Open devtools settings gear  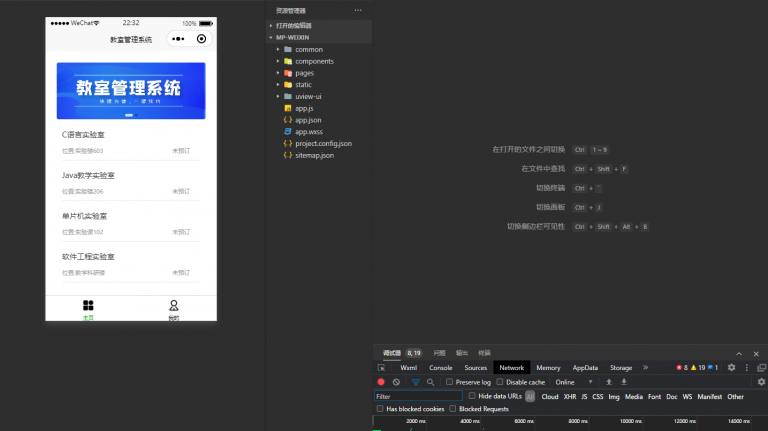[x=731, y=367]
